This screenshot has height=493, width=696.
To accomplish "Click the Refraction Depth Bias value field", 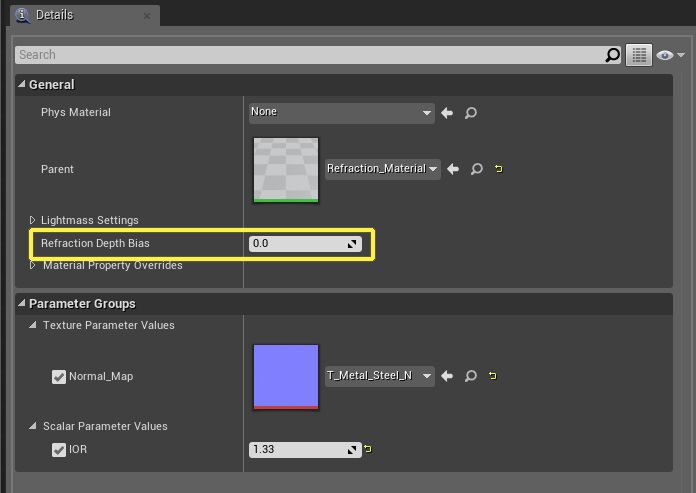I will (x=298, y=243).
